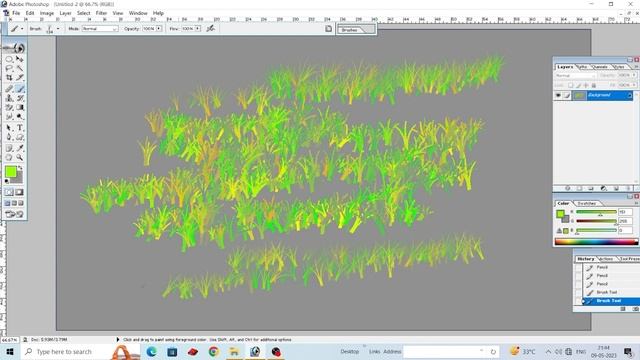
Task: Select the Eraser tool
Action: (9, 107)
